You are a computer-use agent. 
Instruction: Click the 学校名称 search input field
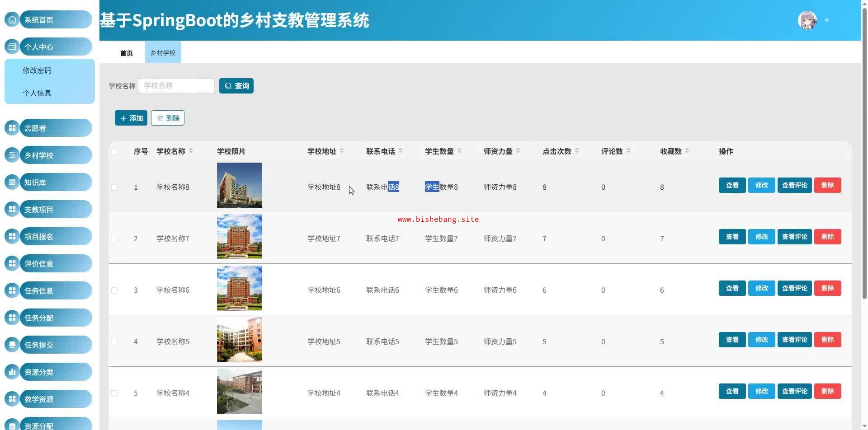pyautogui.click(x=176, y=86)
